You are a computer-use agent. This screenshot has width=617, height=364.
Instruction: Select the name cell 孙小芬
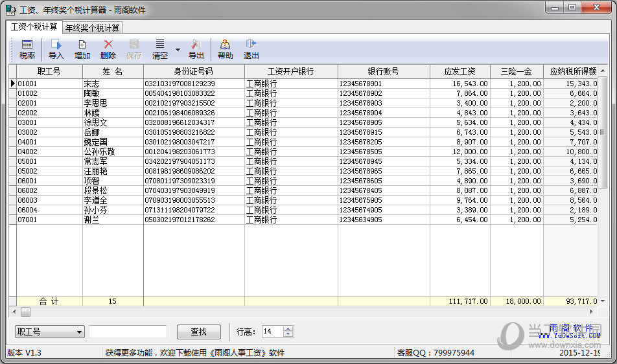pos(113,210)
